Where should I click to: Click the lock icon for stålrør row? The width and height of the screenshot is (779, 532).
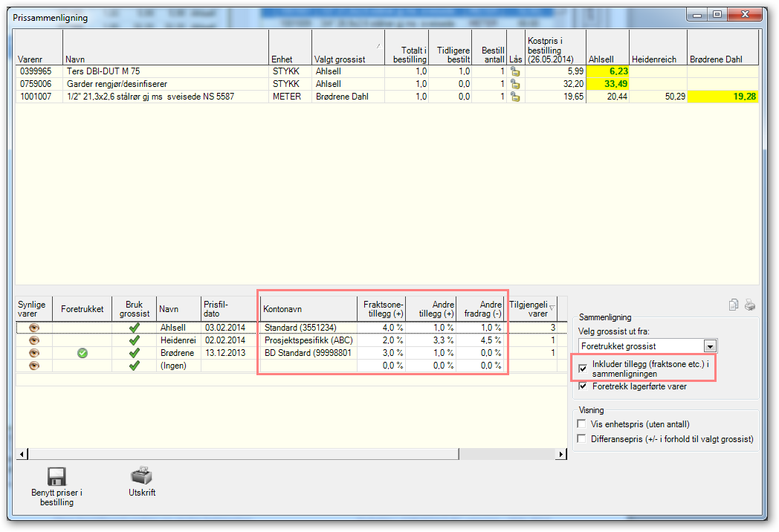tap(515, 97)
